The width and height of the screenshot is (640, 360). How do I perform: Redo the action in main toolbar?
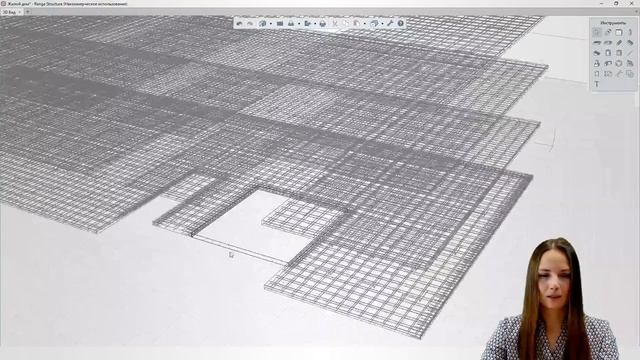pyautogui.click(x=250, y=24)
